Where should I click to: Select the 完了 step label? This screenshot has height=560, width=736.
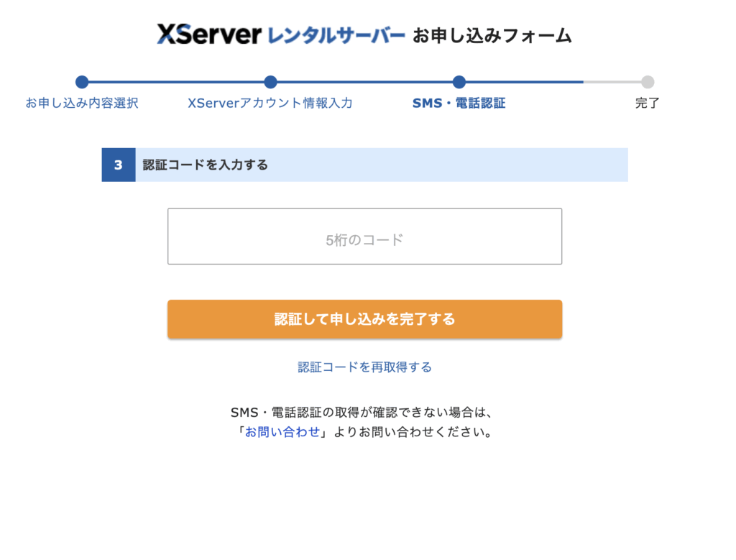pos(648,103)
